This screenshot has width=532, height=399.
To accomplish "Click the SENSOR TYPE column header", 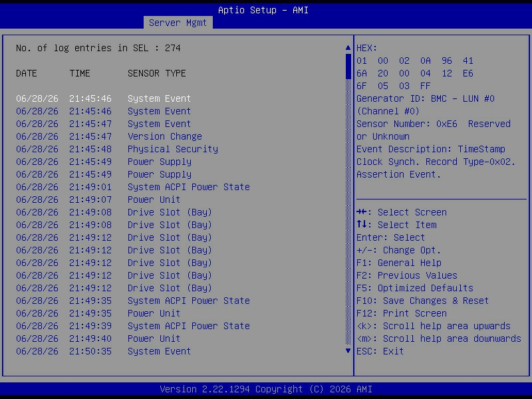I will [157, 73].
